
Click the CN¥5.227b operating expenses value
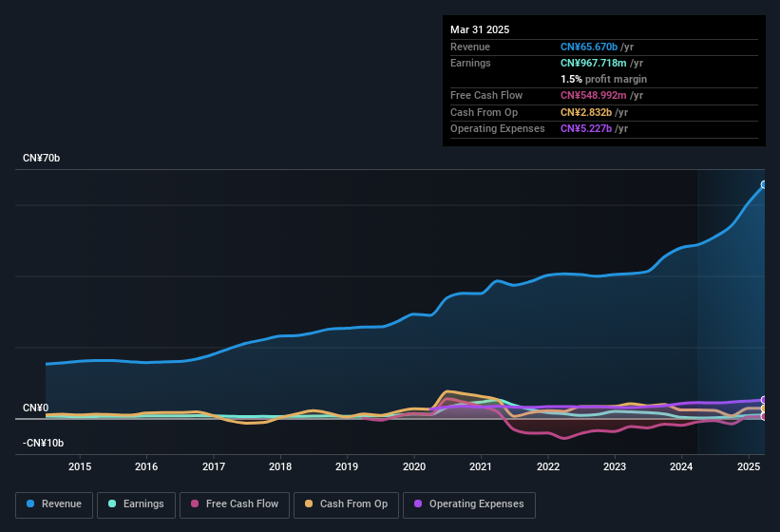(586, 128)
